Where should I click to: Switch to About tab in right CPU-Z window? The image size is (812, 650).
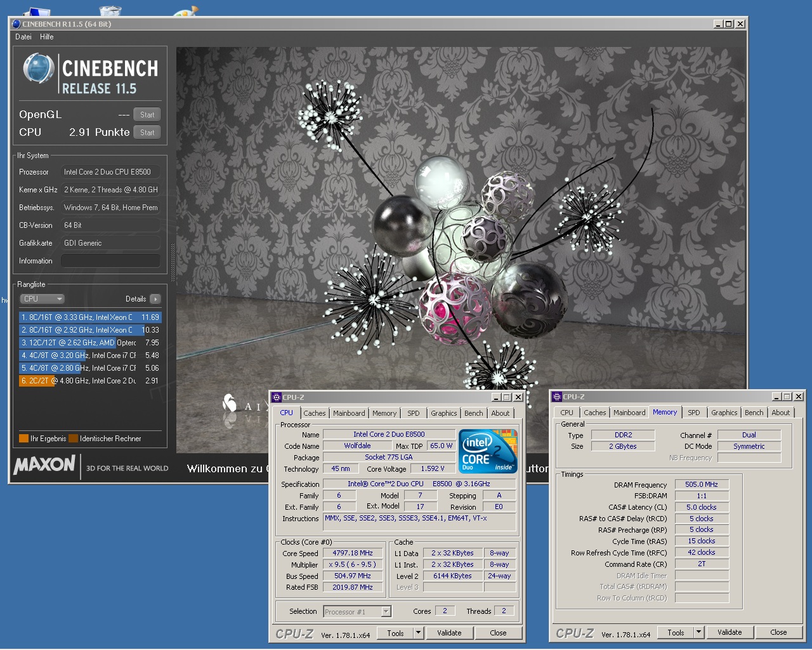(781, 413)
